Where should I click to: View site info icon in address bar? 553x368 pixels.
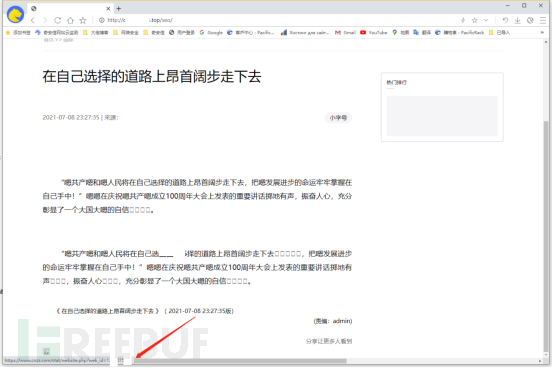(102, 20)
